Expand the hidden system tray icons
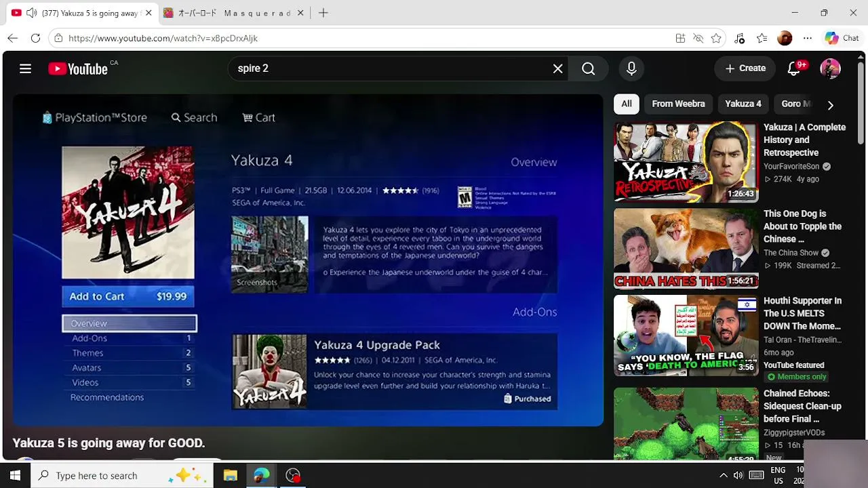The height and width of the screenshot is (488, 868). 723,475
